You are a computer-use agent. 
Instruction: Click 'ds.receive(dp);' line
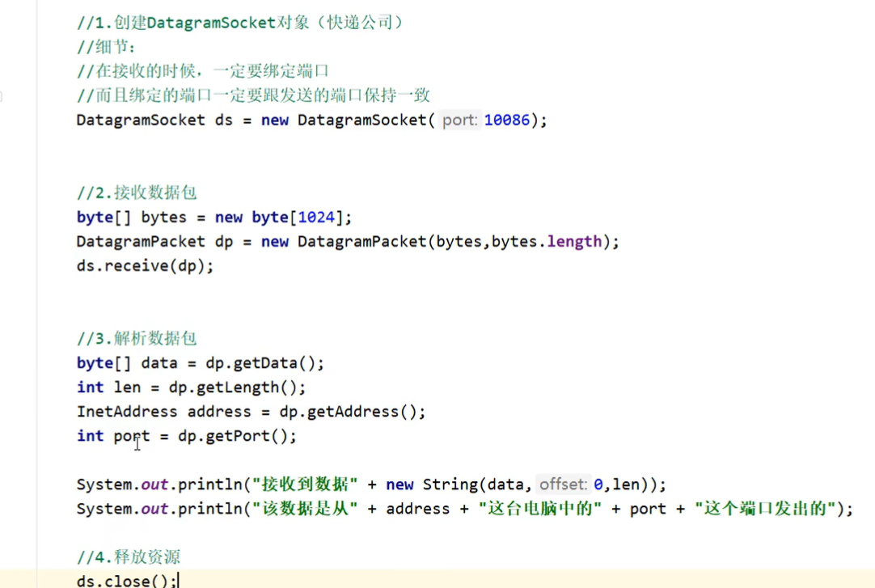coord(145,266)
